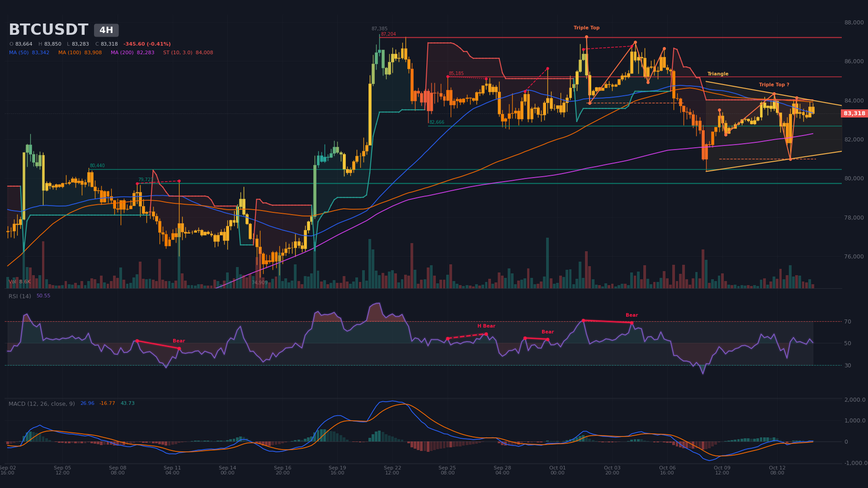This screenshot has height=488, width=868.
Task: Click the 4H timeframe badge
Action: click(106, 30)
